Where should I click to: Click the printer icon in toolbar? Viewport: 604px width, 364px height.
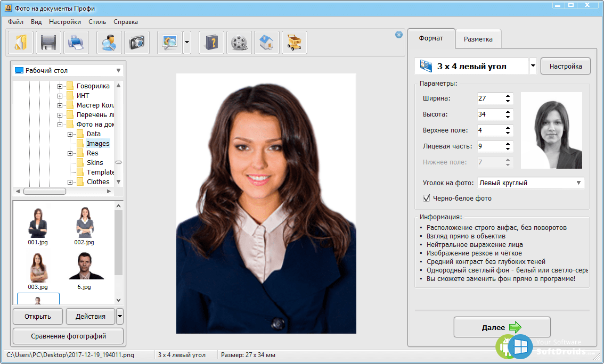tap(76, 42)
